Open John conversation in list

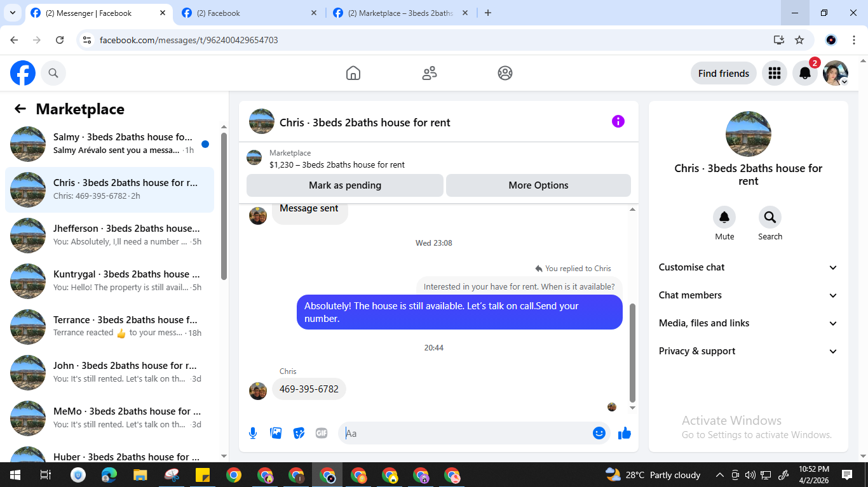(109, 373)
